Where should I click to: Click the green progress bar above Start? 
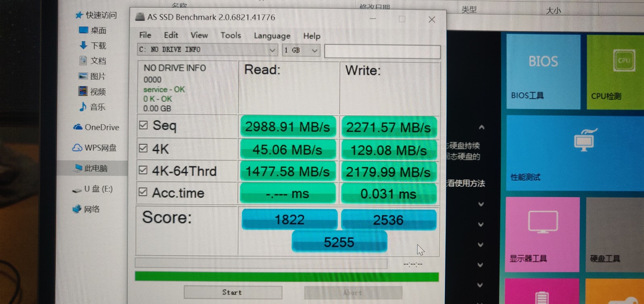click(287, 277)
